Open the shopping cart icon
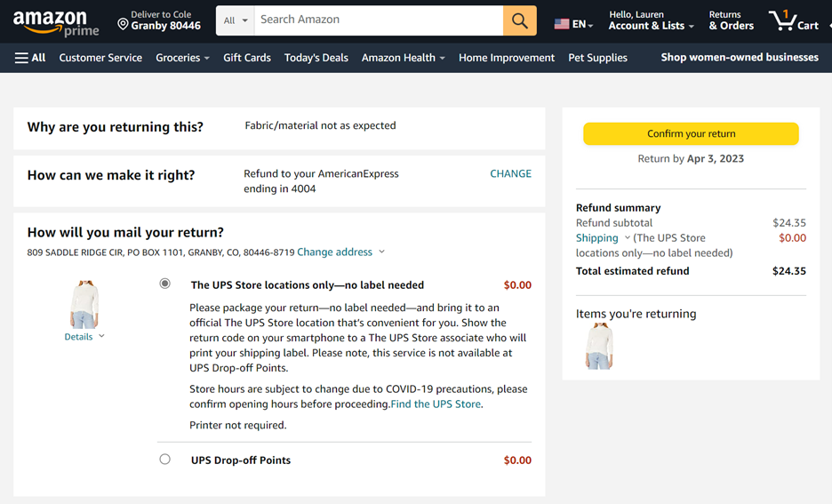 click(782, 20)
